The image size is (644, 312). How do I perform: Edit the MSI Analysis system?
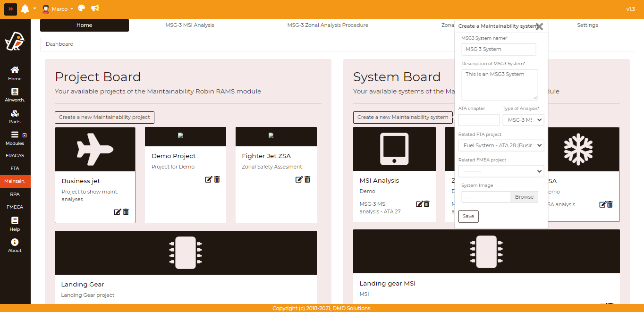(419, 204)
